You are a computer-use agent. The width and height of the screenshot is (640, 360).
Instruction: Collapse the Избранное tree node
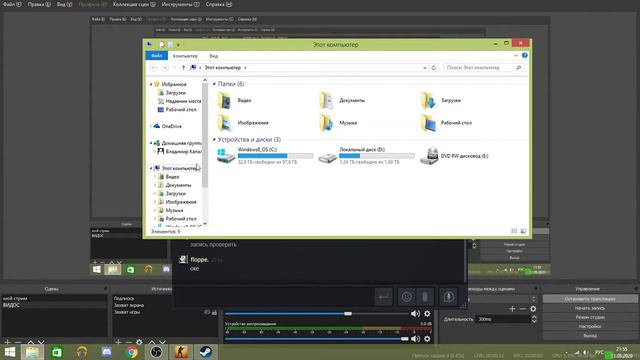click(151, 84)
